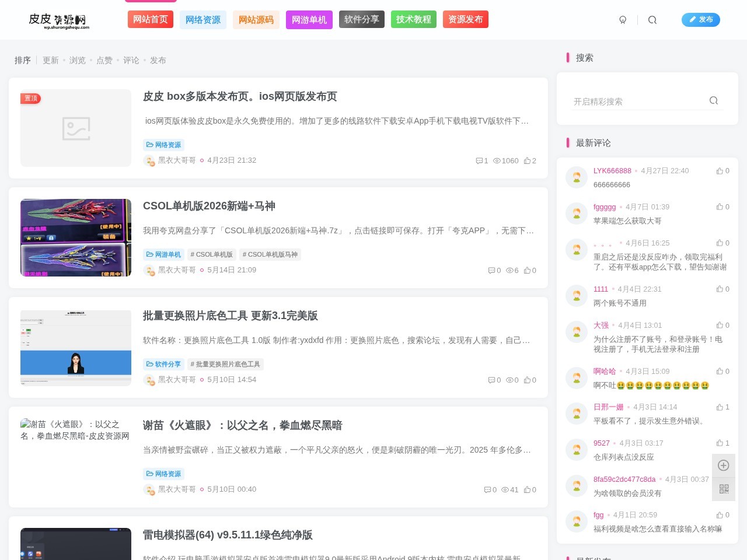Sort posts by 发布

[x=158, y=60]
